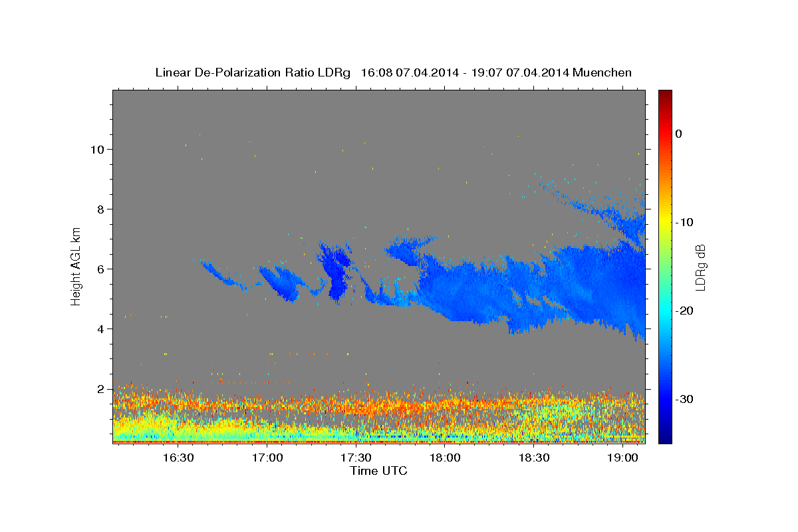Viewport: 798px width, 532px height.
Task: Click the 'Height AGL km' axis label
Action: [x=76, y=266]
